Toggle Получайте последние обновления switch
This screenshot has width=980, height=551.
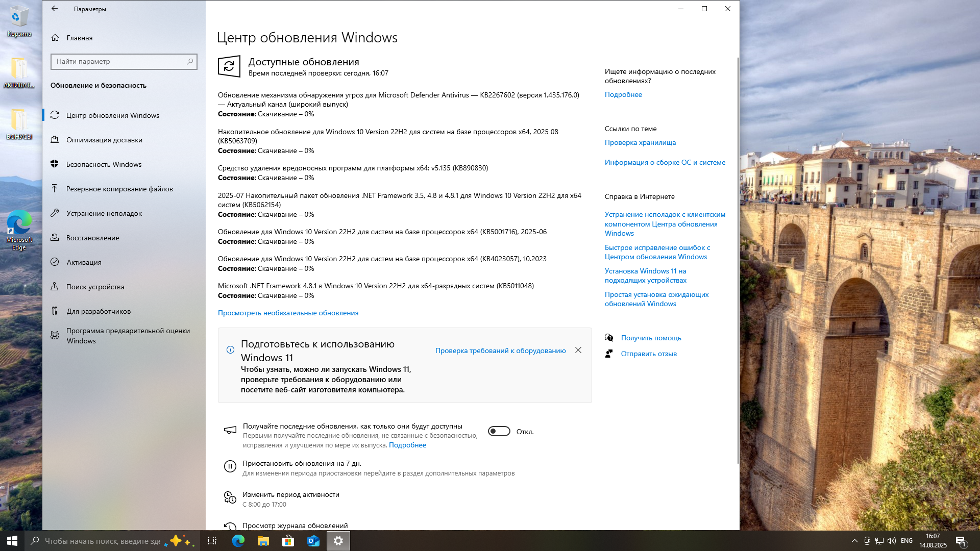pyautogui.click(x=499, y=431)
